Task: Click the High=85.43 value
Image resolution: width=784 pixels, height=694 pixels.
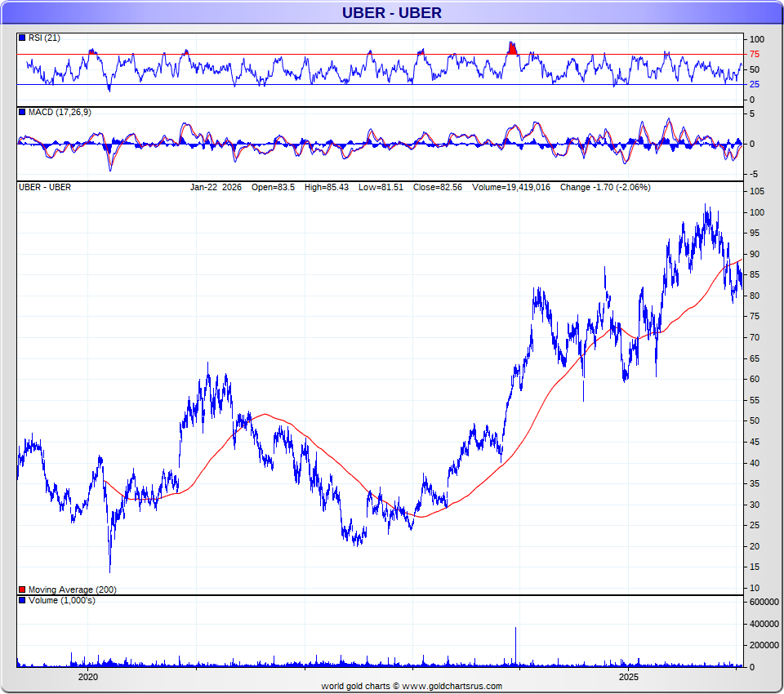Action: pos(326,187)
